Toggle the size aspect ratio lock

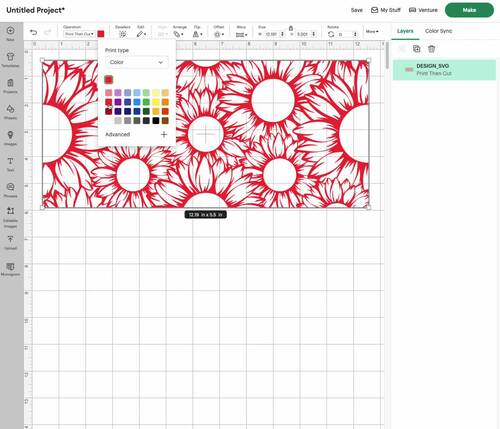(291, 28)
